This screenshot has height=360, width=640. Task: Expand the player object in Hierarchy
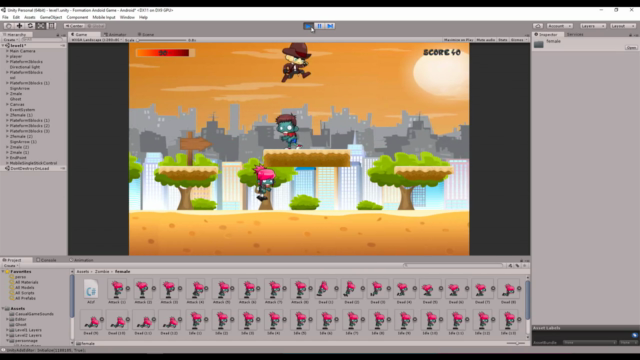7,56
